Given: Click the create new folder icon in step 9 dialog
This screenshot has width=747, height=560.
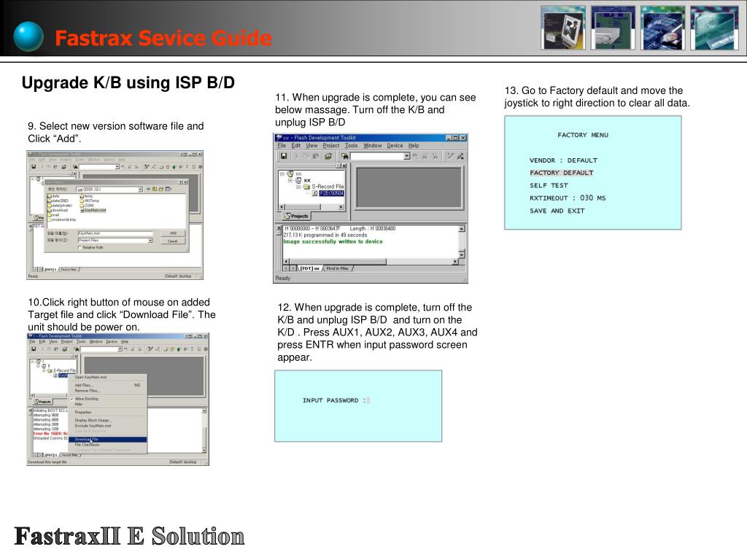Looking at the screenshot, I should click(x=161, y=189).
